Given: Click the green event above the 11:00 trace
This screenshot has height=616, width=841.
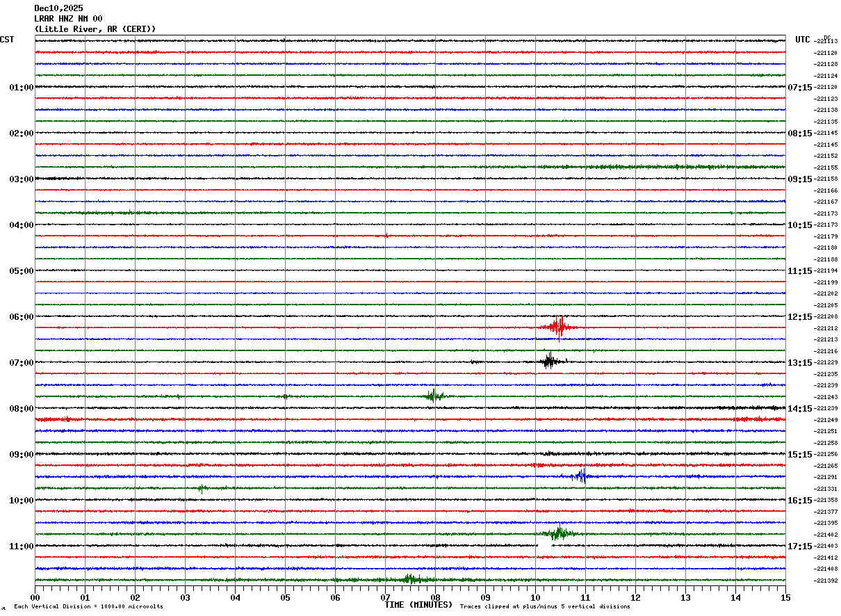Looking at the screenshot, I should 558,533.
